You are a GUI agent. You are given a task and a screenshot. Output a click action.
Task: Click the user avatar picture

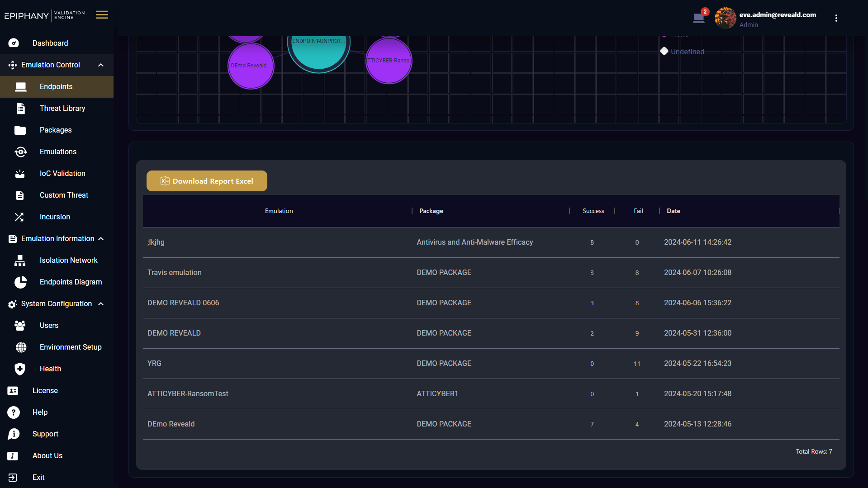[x=725, y=18]
